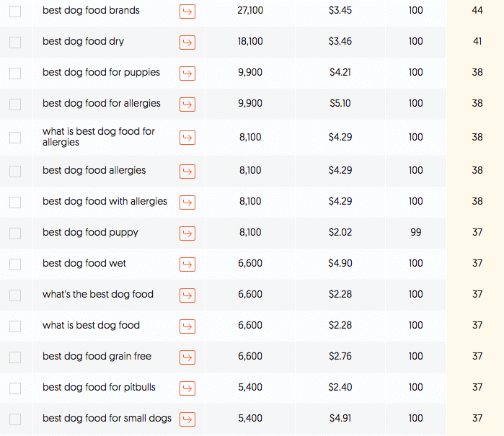This screenshot has height=436, width=504.
Task: Open arrow icon beside 'best dog food with allergies'
Action: pyautogui.click(x=187, y=203)
